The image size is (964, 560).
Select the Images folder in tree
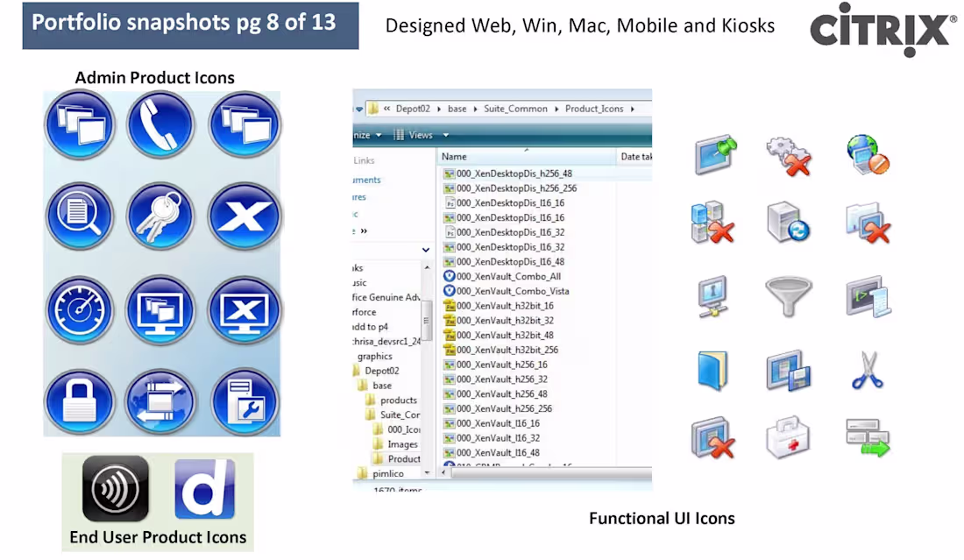395,444
